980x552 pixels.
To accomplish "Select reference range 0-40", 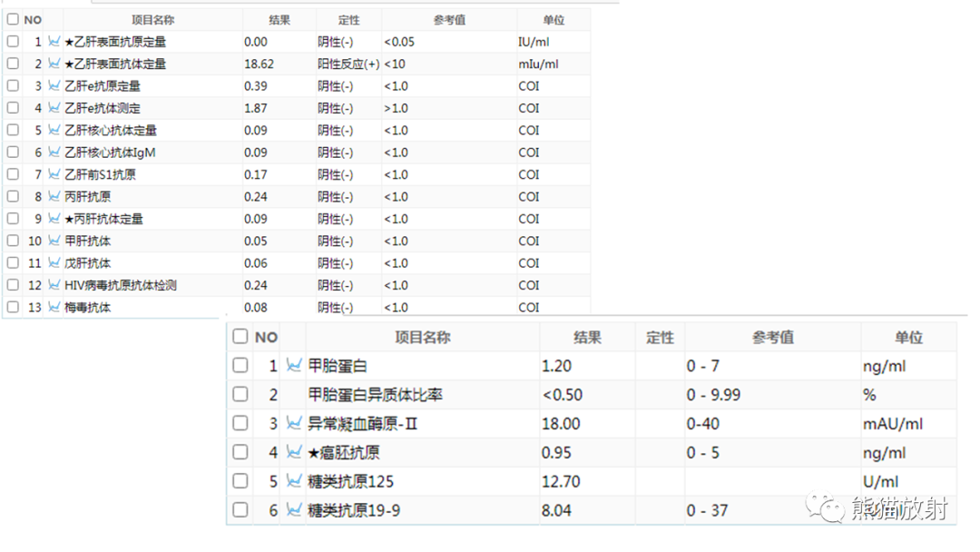I will click(702, 424).
